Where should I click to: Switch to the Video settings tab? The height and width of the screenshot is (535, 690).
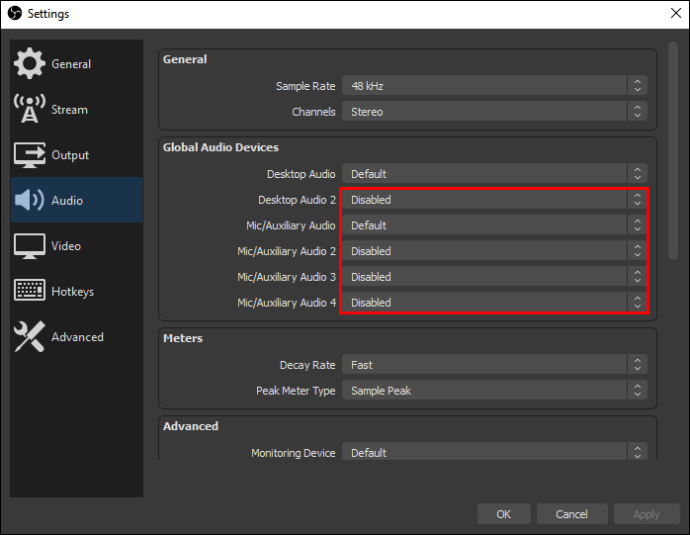(x=66, y=246)
